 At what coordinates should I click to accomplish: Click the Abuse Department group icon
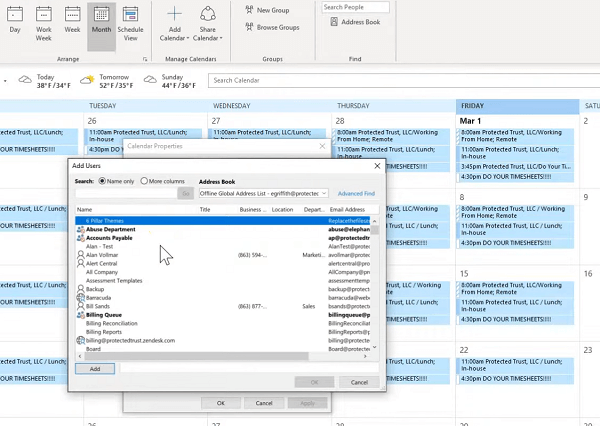pyautogui.click(x=80, y=229)
